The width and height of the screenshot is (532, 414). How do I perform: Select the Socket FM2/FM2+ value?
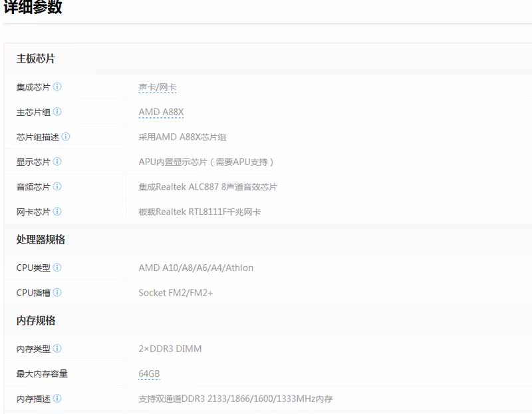[x=176, y=293]
